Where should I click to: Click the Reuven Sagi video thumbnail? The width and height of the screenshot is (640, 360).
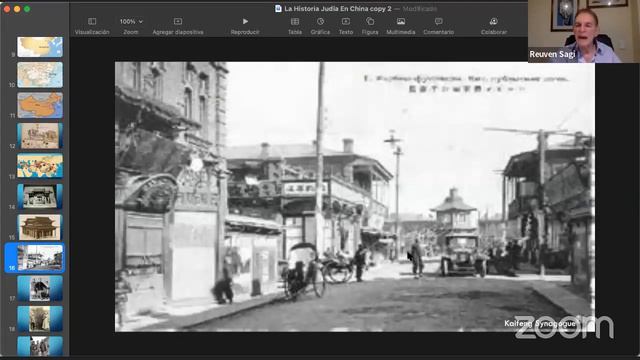(584, 31)
